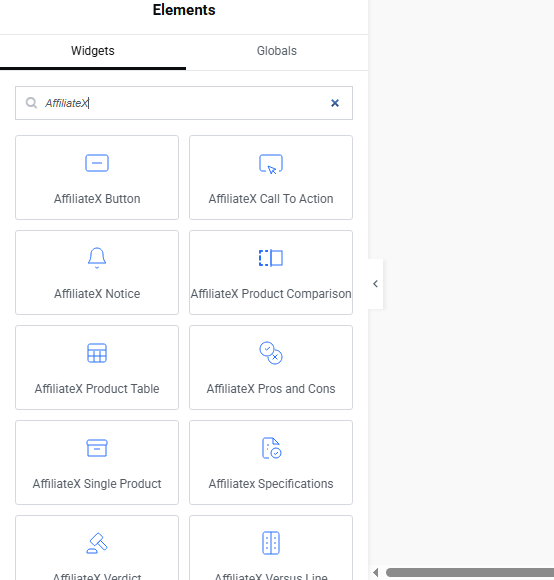Click the 'AffiliateX Product Comparison' label

271,294
